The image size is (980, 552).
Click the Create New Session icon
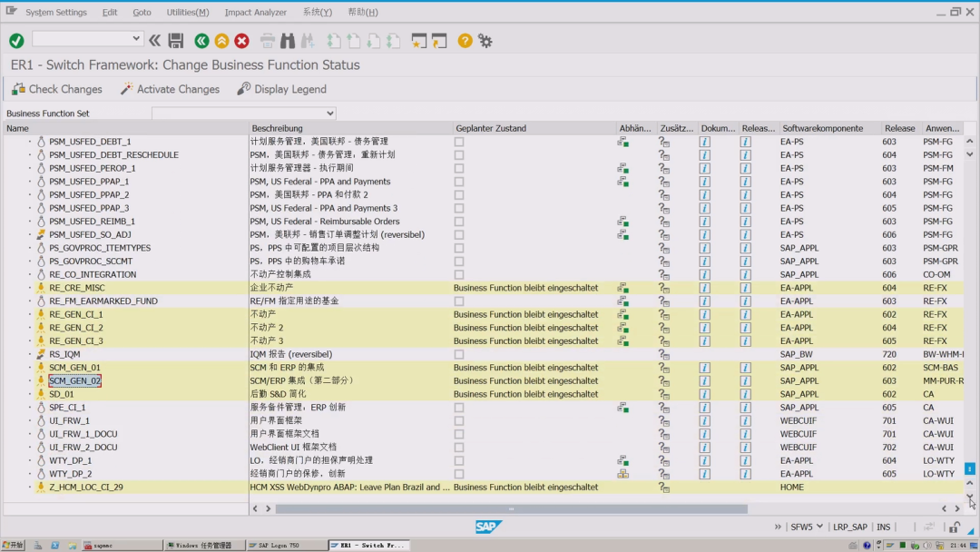(x=418, y=41)
